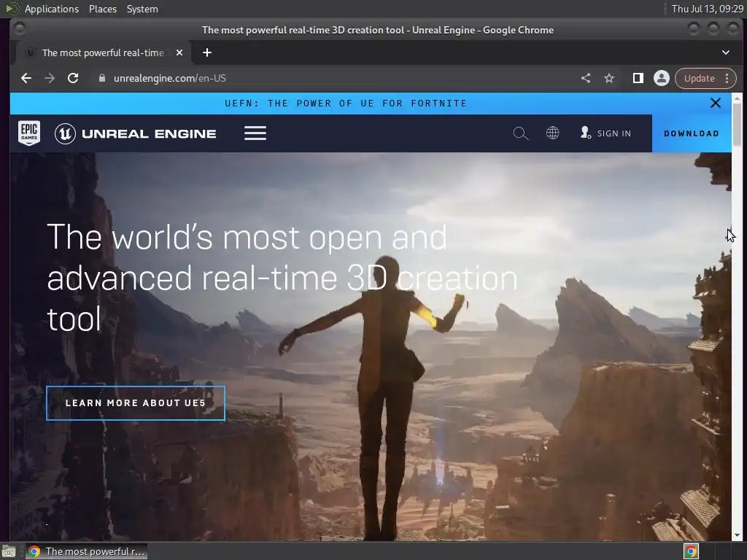View site information lock icon

[101, 78]
